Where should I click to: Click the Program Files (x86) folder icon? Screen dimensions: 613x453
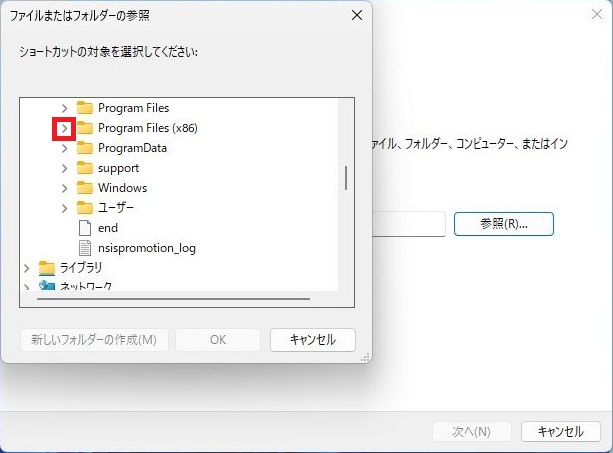pos(84,128)
